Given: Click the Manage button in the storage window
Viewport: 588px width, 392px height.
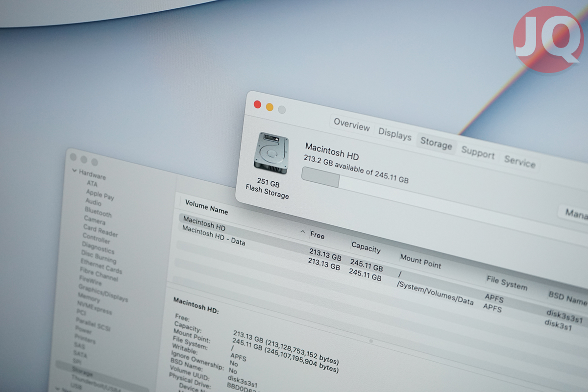Looking at the screenshot, I should pos(574,214).
